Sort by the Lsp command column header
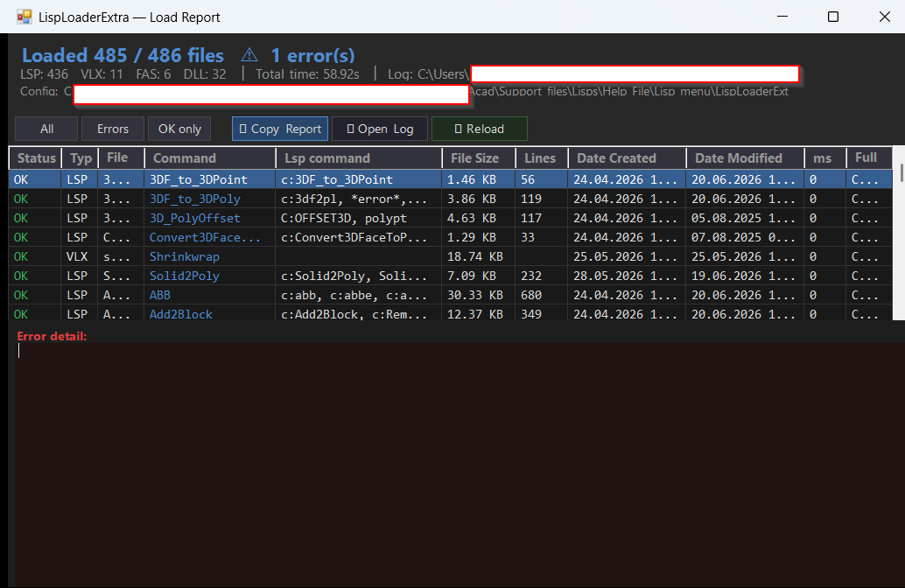 pyautogui.click(x=359, y=158)
